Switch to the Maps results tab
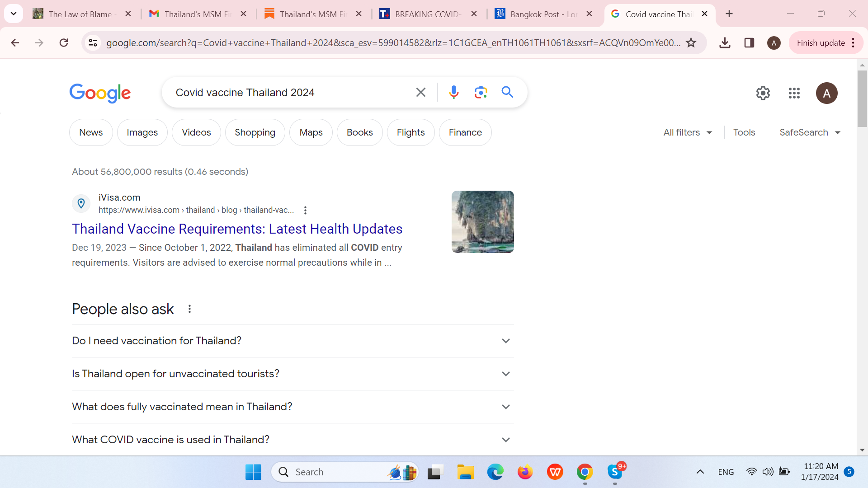Screen dimensions: 868x488 pyautogui.click(x=311, y=132)
